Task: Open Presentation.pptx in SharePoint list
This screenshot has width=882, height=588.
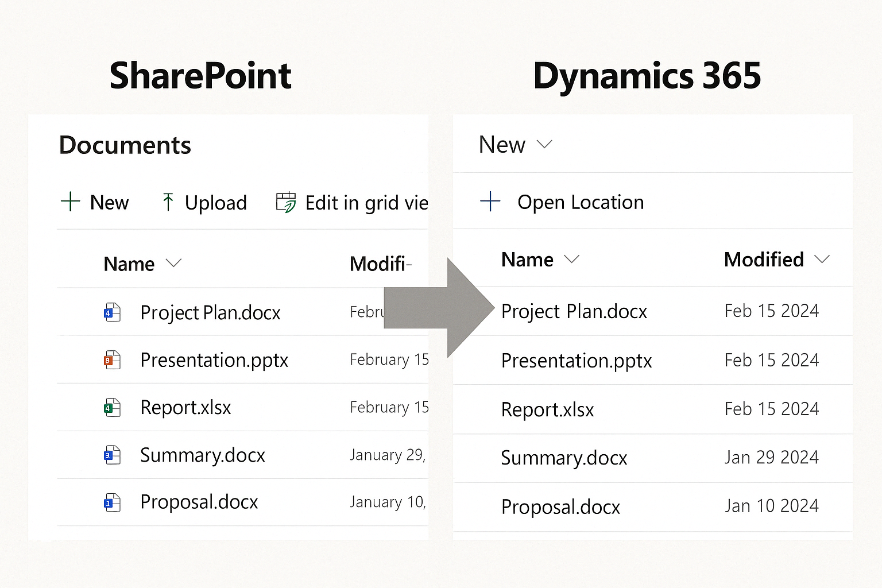Action: click(x=214, y=361)
